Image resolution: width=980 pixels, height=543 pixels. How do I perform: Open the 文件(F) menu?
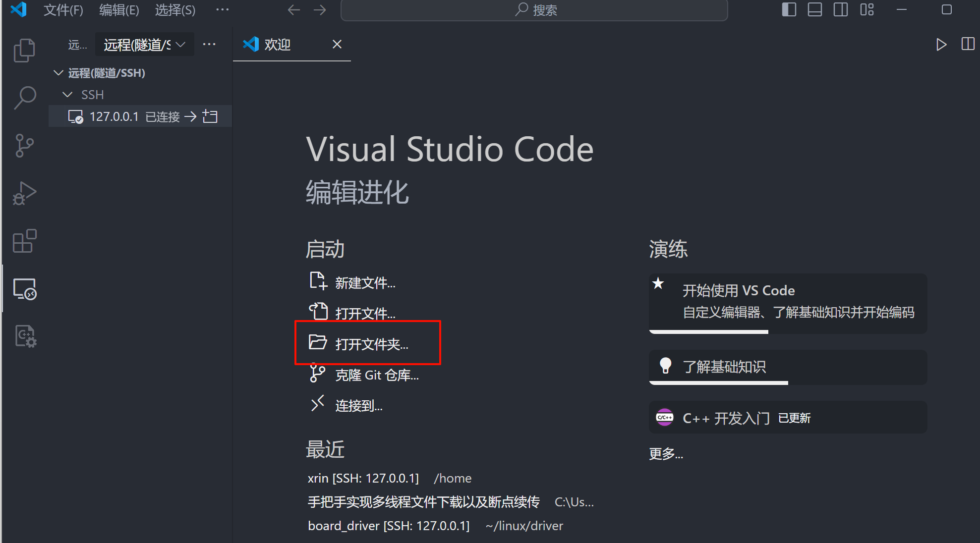click(63, 10)
